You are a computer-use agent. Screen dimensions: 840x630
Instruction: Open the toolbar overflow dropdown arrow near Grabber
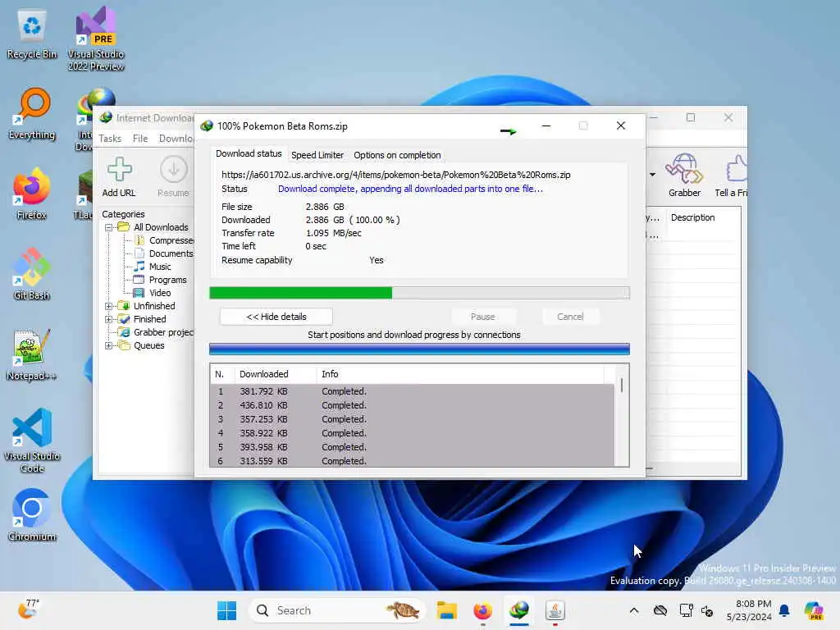coord(652,175)
